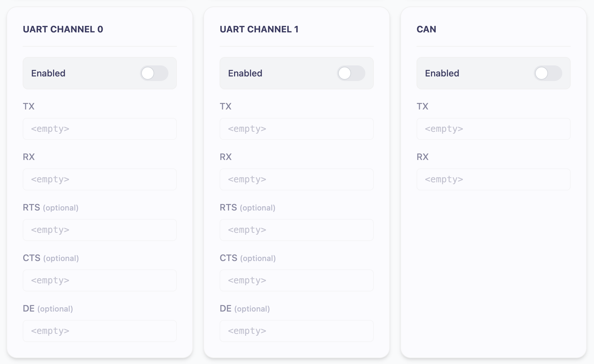
Task: Click the UART Channel 1 CTS field
Action: pyautogui.click(x=297, y=280)
